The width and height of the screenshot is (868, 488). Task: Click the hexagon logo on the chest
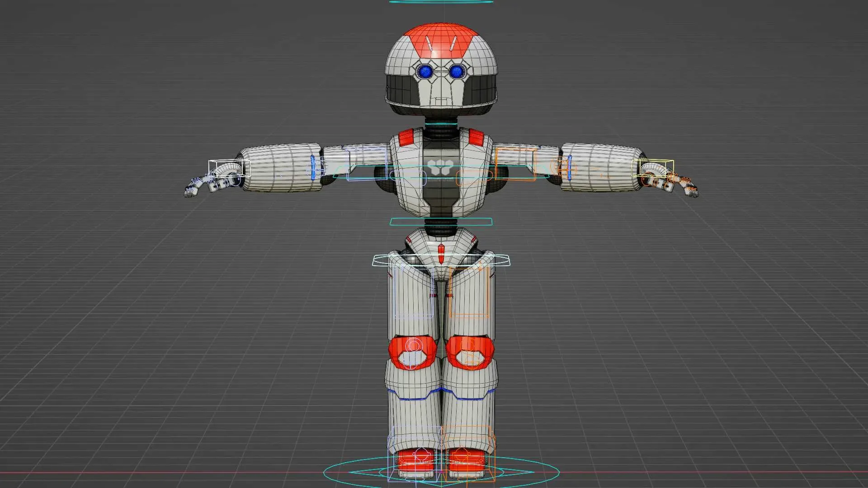pyautogui.click(x=440, y=167)
